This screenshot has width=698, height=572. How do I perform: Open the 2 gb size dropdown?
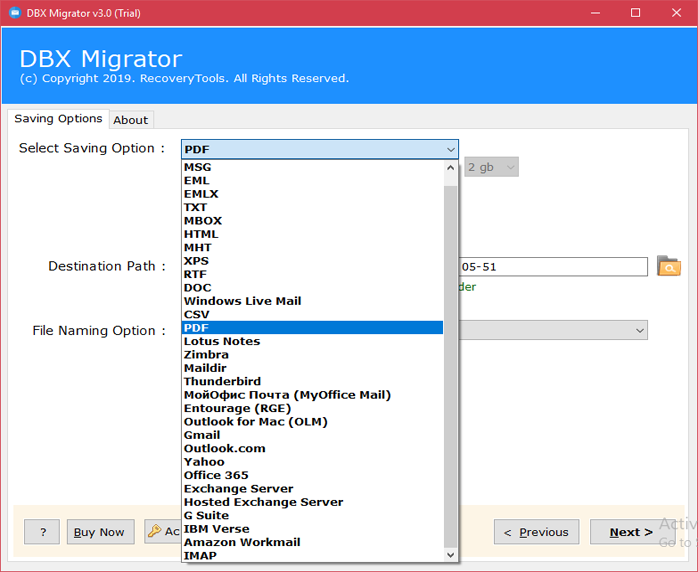click(x=491, y=167)
